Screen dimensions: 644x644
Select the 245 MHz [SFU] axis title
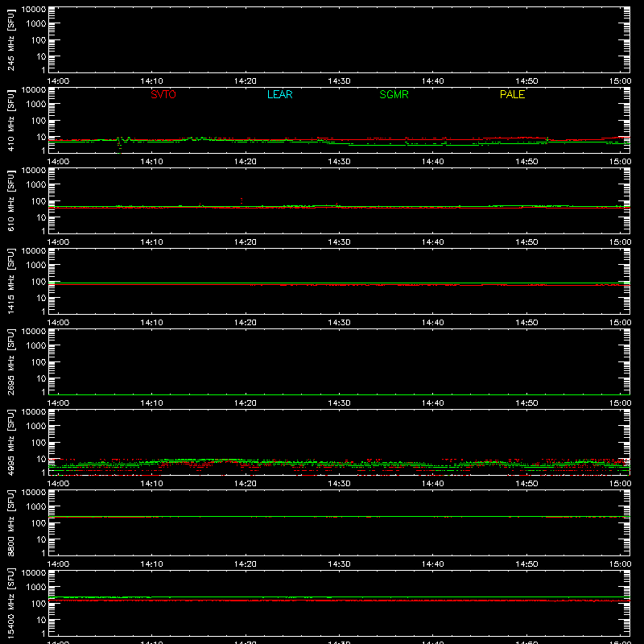[11, 39]
